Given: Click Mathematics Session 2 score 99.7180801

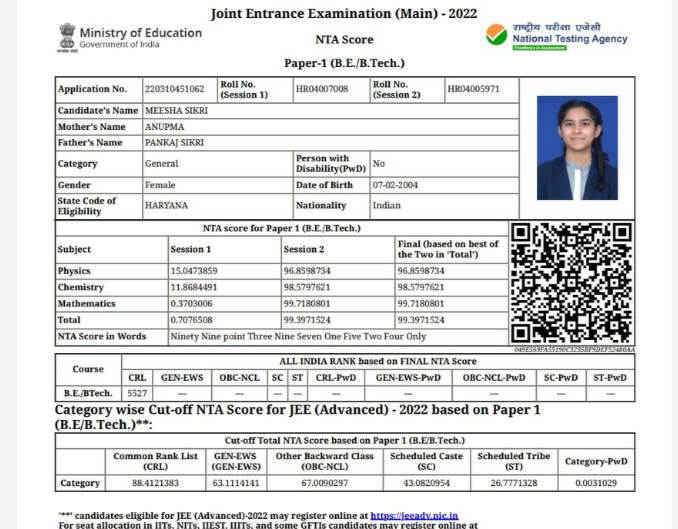Looking at the screenshot, I should pos(307,304).
